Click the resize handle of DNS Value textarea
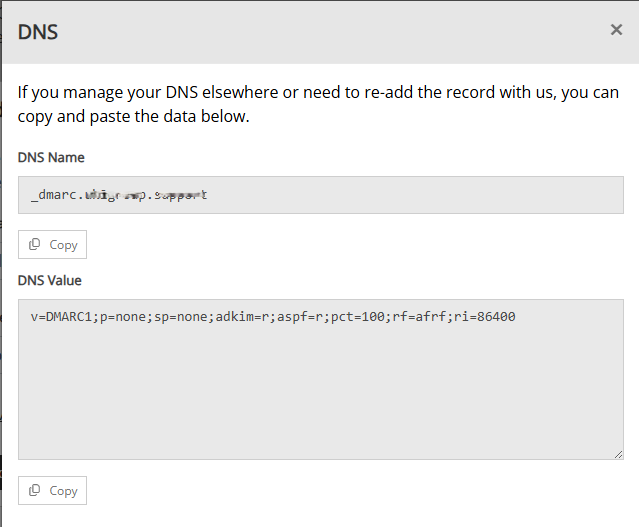 619,454
